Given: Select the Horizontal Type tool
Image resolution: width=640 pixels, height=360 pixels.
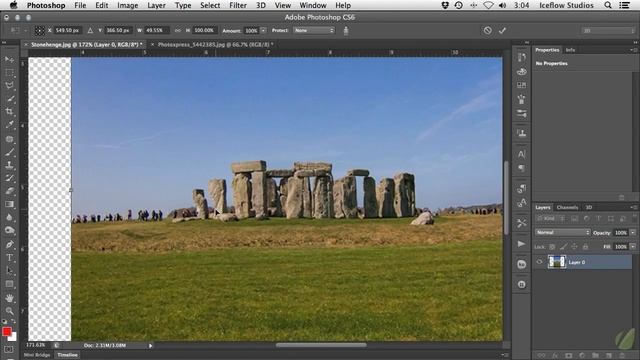Looking at the screenshot, I should pyautogui.click(x=9, y=258).
